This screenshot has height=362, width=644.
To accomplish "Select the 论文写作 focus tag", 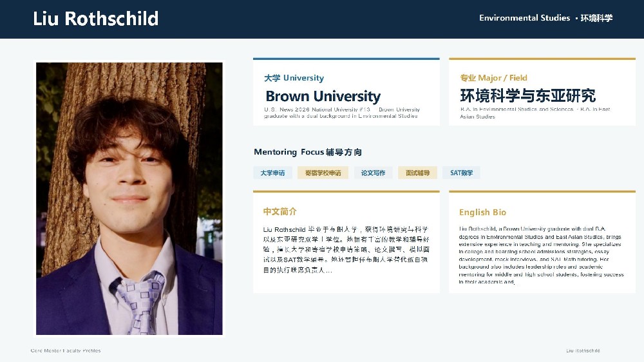I will tap(373, 173).
